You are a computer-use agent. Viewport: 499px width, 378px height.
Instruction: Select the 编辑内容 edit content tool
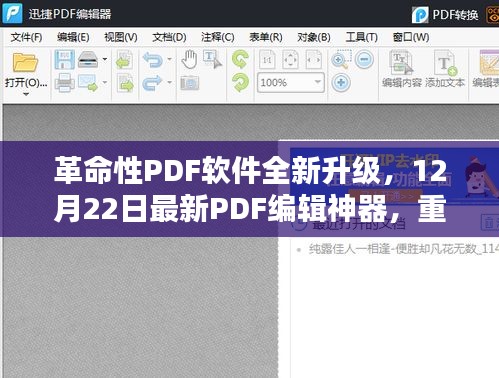pyautogui.click(x=402, y=68)
